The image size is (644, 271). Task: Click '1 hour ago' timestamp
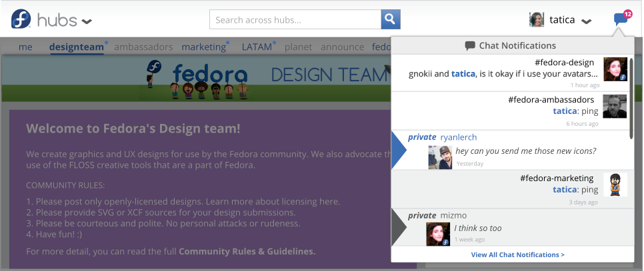585,85
